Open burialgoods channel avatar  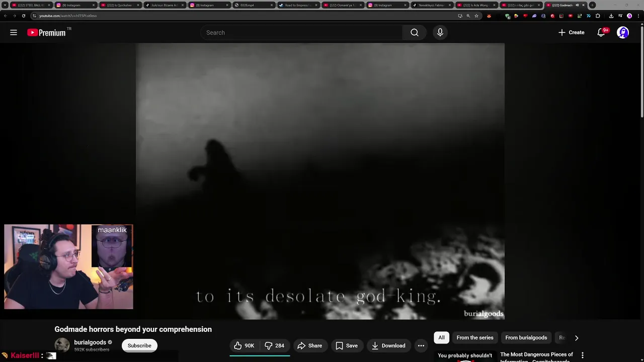tap(62, 345)
